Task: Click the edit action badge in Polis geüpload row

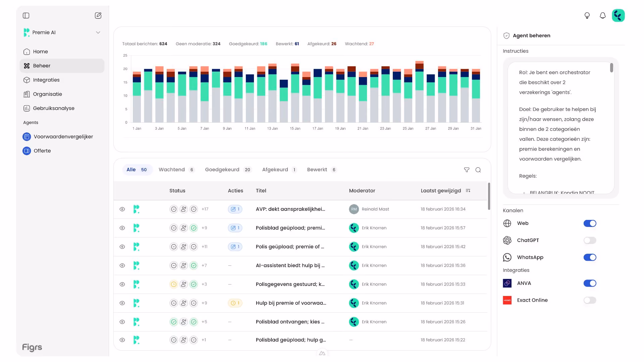Action: 235,247
